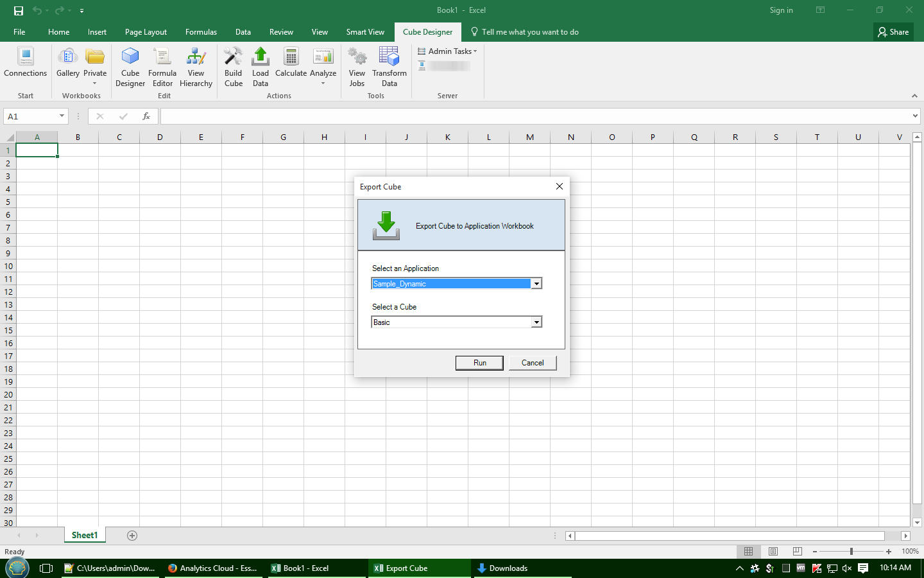Image resolution: width=924 pixels, height=578 pixels.
Task: Click the zoom level 100% button
Action: tap(910, 552)
